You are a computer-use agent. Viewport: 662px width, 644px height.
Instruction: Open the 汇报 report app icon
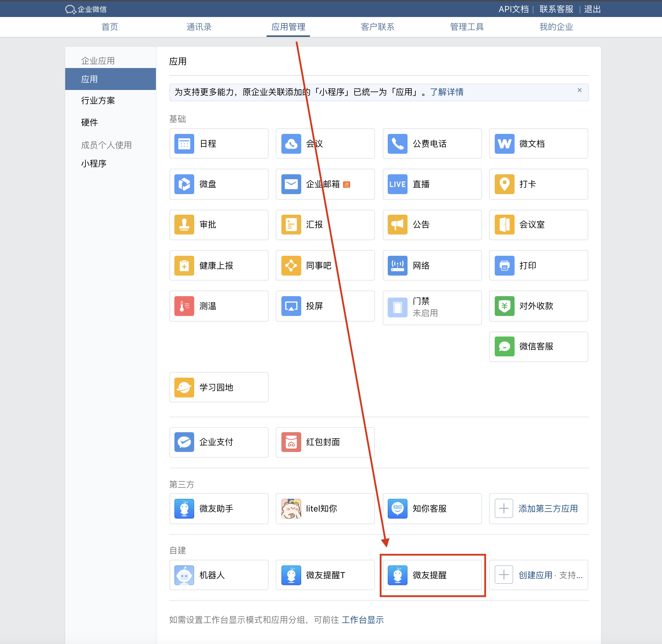pyautogui.click(x=291, y=225)
